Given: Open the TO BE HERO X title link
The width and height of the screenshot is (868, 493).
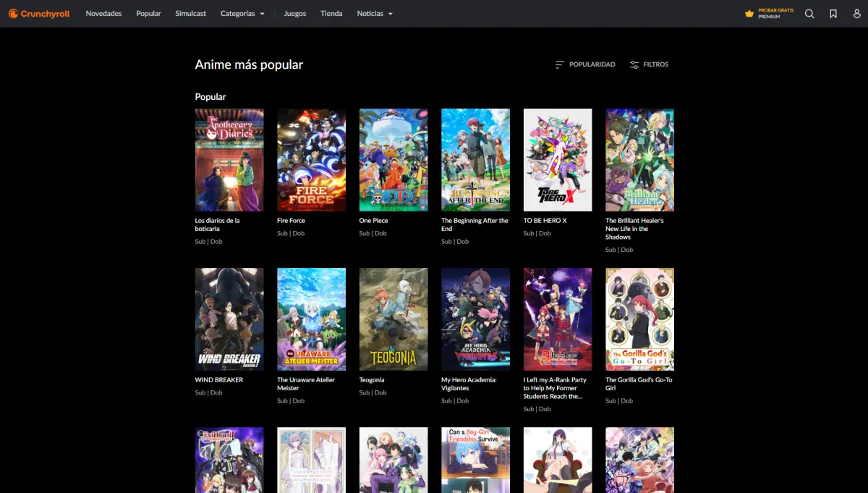Looking at the screenshot, I should point(545,221).
